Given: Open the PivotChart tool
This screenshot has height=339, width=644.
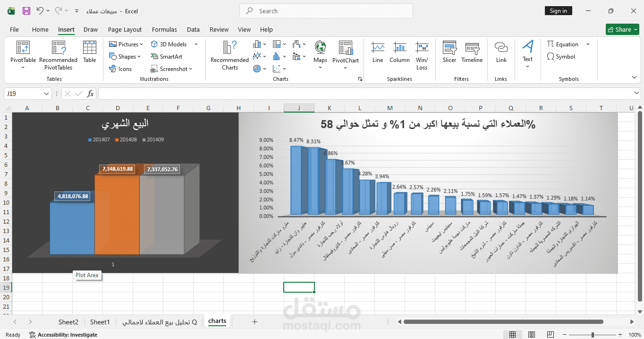Looking at the screenshot, I should pos(346,55).
